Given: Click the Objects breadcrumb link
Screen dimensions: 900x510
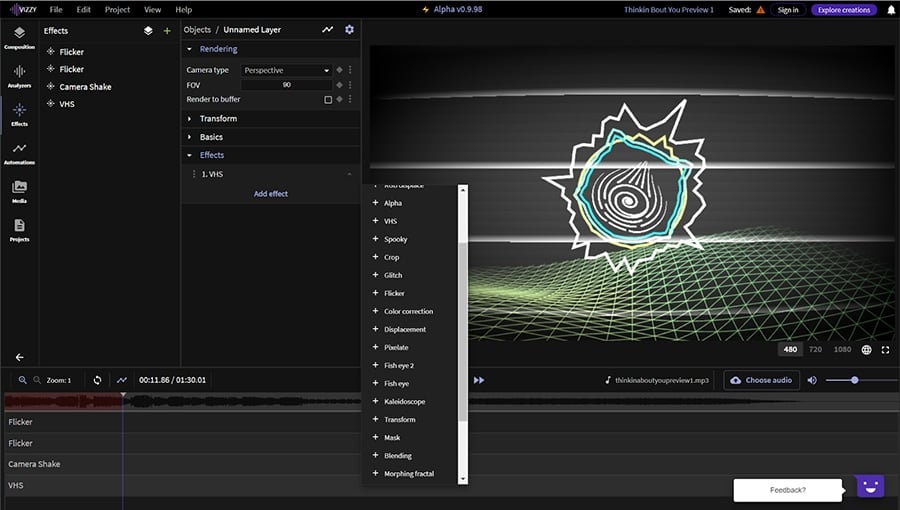Looking at the screenshot, I should coord(197,29).
